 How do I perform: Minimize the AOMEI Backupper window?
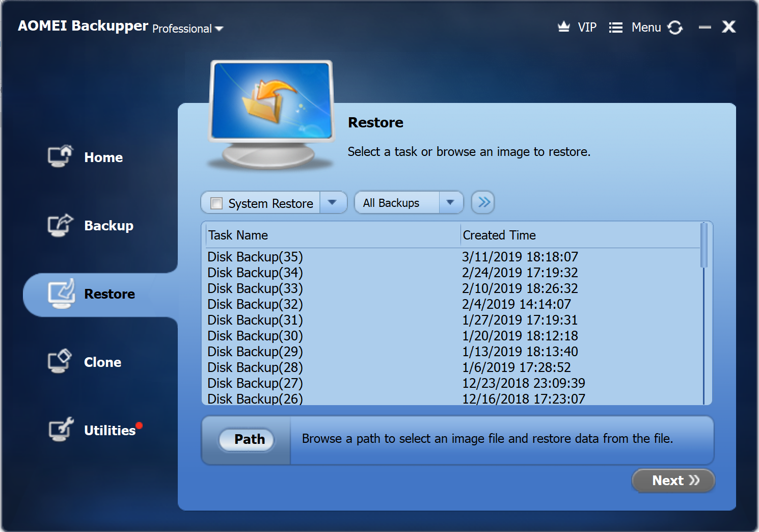click(x=704, y=27)
